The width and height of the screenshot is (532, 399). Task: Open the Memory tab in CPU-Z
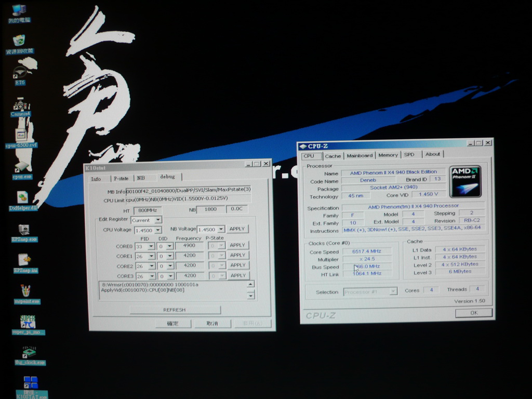tap(388, 155)
